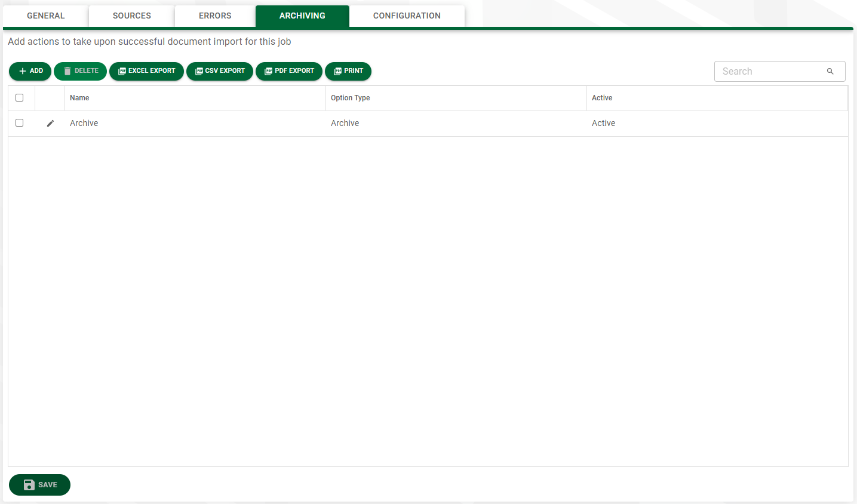Check the Archive row checkbox
The width and height of the screenshot is (857, 504).
(20, 123)
